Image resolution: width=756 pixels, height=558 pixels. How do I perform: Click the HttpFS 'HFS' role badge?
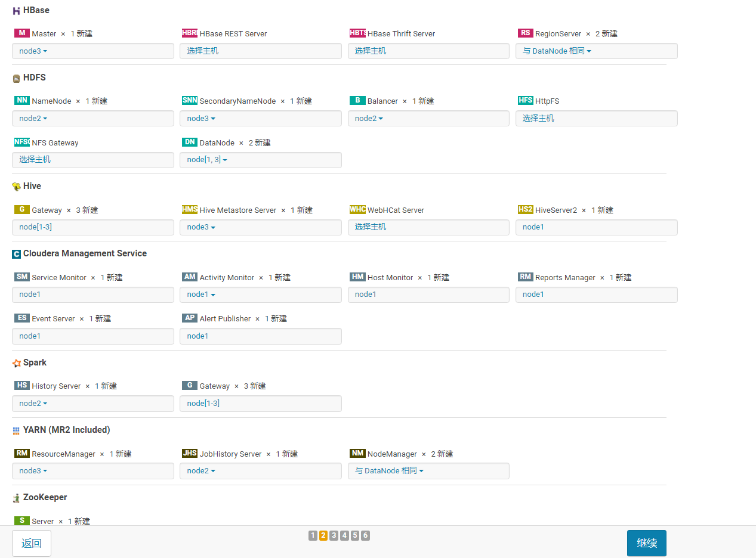[526, 100]
